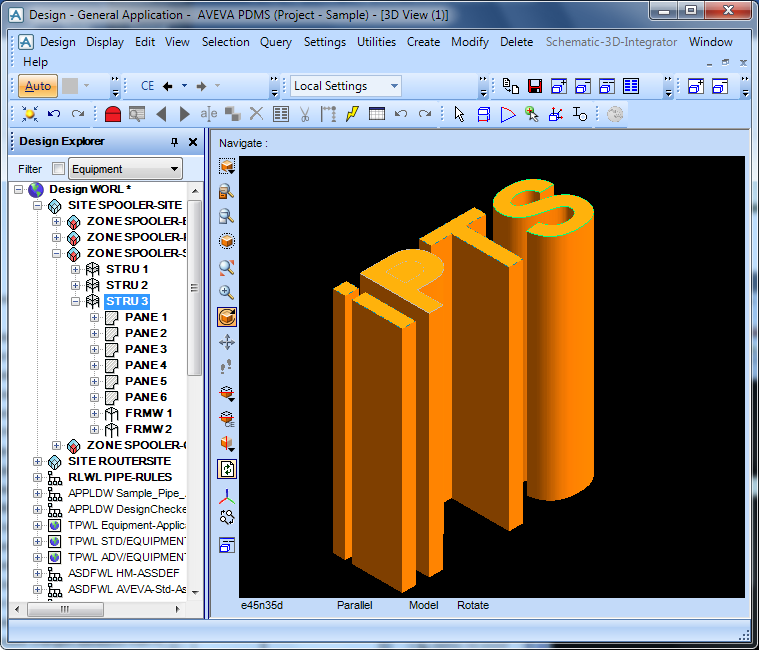Image resolution: width=759 pixels, height=650 pixels.
Task: Open the Utilities menu
Action: (x=376, y=42)
